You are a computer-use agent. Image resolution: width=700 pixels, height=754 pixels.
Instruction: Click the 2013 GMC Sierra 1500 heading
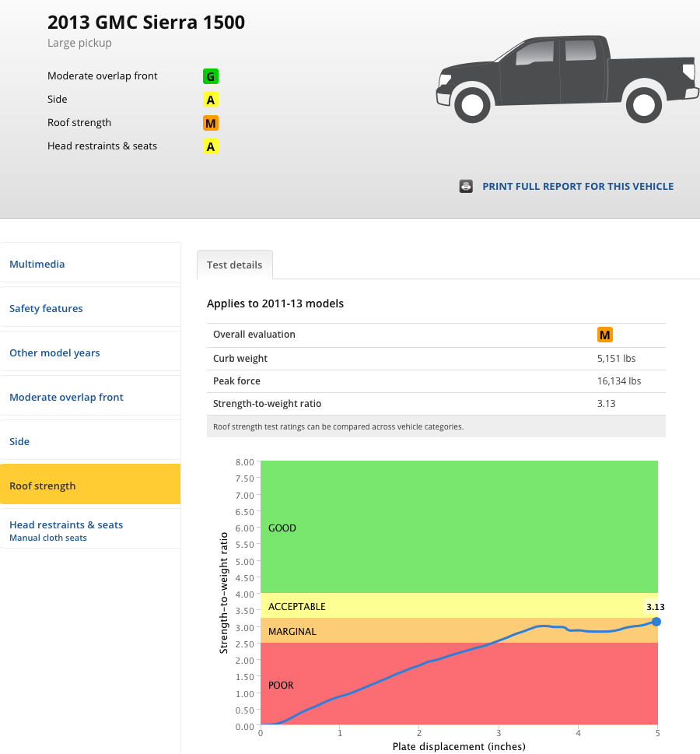click(146, 22)
